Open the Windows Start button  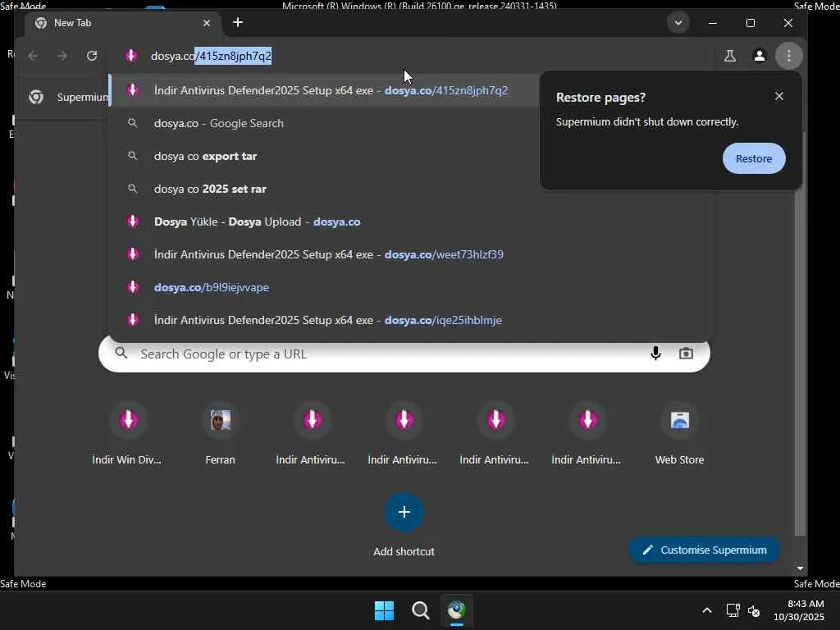[x=384, y=610]
